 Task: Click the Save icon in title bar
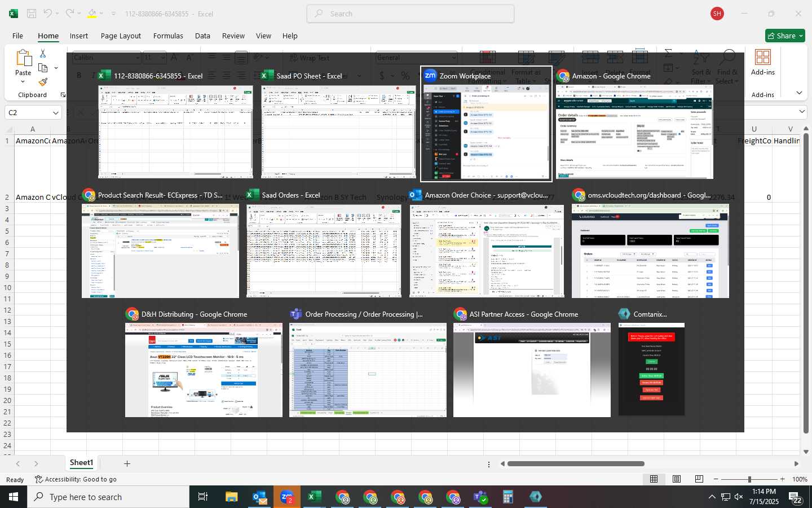32,14
